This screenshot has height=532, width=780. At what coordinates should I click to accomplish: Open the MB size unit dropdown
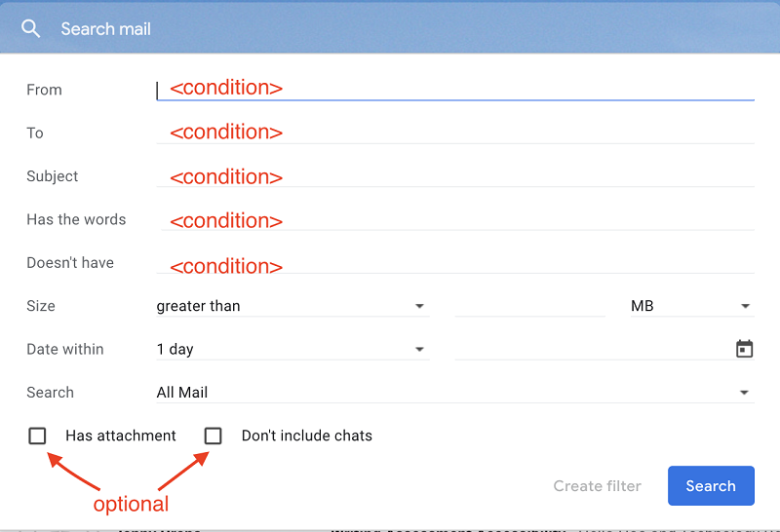[x=692, y=306]
